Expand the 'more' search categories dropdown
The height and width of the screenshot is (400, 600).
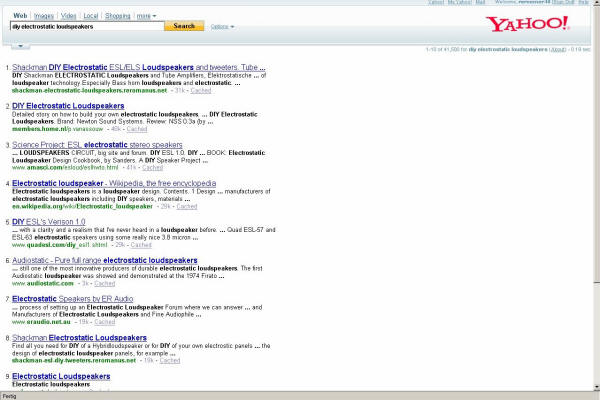coord(146,16)
